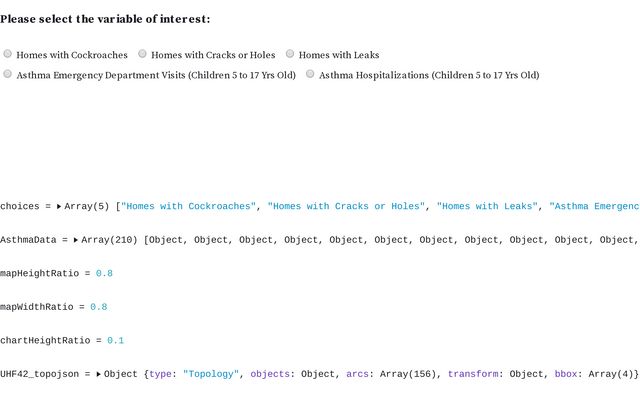Choose the Homes with Cracks or Holes option

[x=143, y=54]
